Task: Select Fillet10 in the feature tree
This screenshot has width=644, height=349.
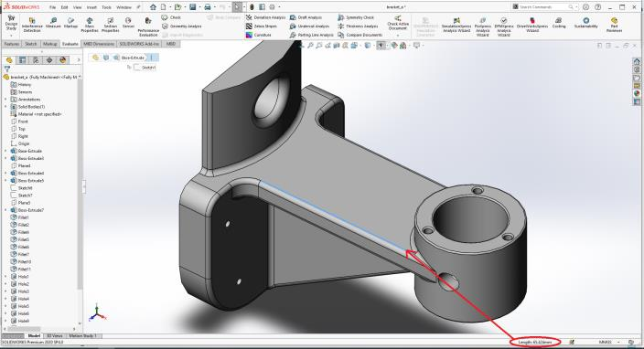Action: pyautogui.click(x=20, y=261)
